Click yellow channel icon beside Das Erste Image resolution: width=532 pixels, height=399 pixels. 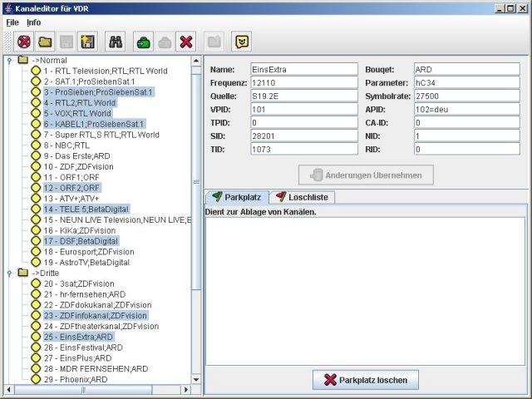click(x=36, y=155)
